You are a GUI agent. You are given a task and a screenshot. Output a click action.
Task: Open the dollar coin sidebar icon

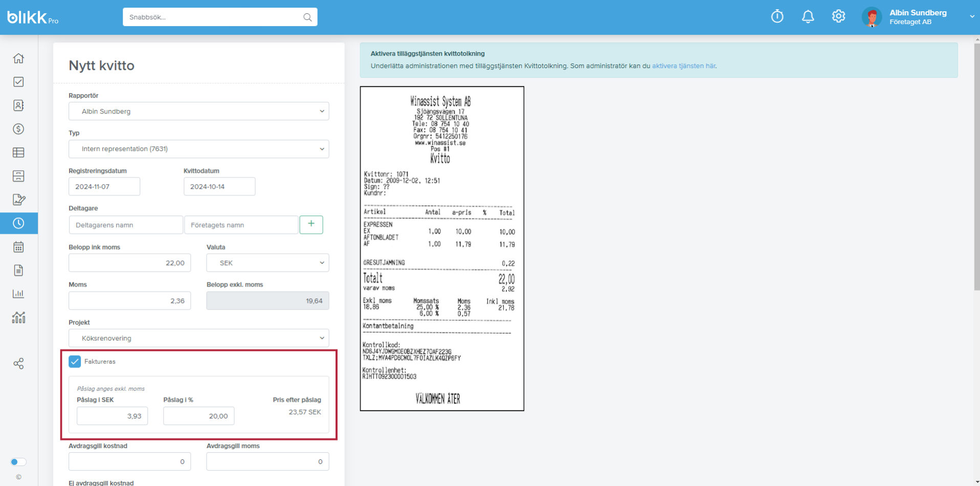tap(18, 129)
